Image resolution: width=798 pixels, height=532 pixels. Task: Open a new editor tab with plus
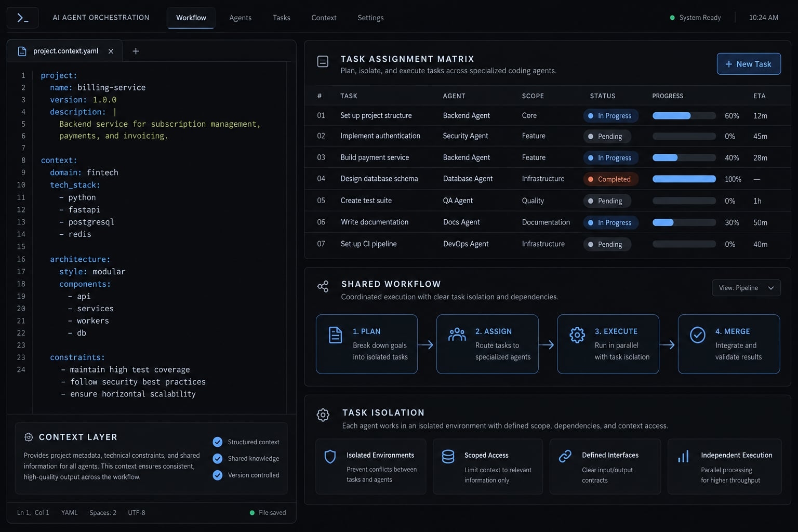(x=136, y=51)
